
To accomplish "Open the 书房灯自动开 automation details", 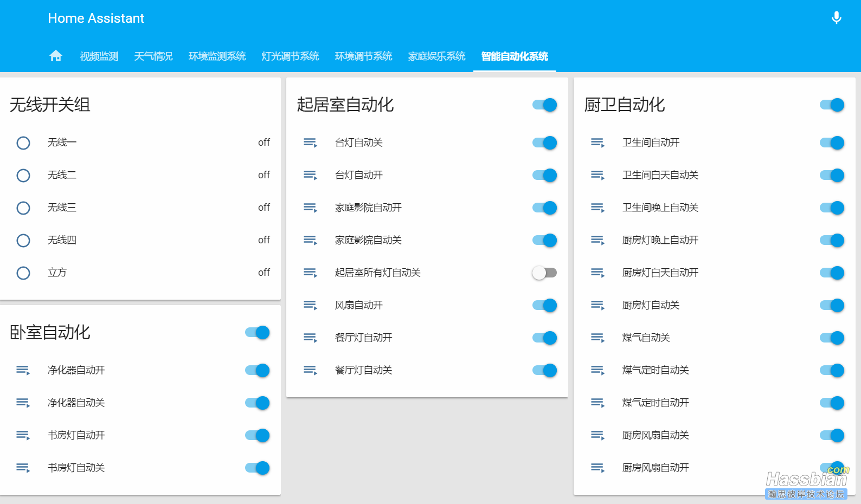I will tap(76, 435).
